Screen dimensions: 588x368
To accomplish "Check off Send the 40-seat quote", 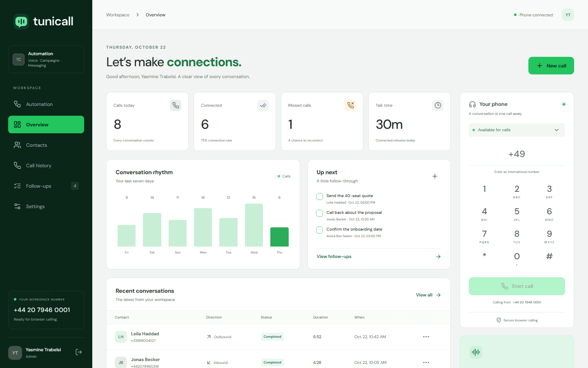I will [320, 196].
